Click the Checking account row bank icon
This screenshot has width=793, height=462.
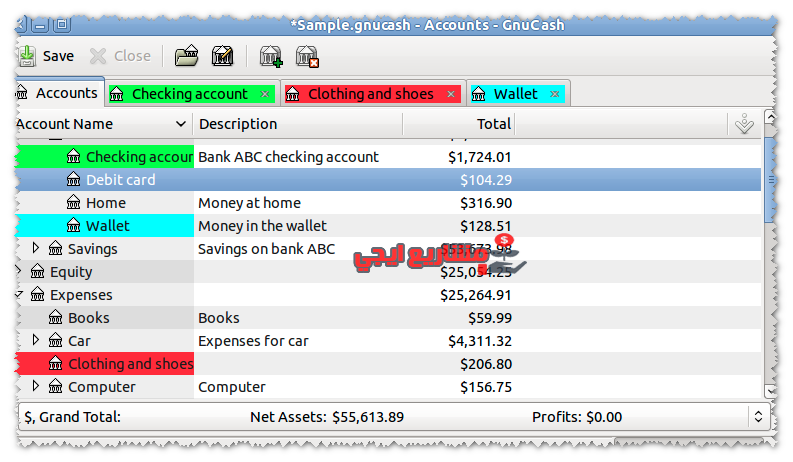pos(73,157)
